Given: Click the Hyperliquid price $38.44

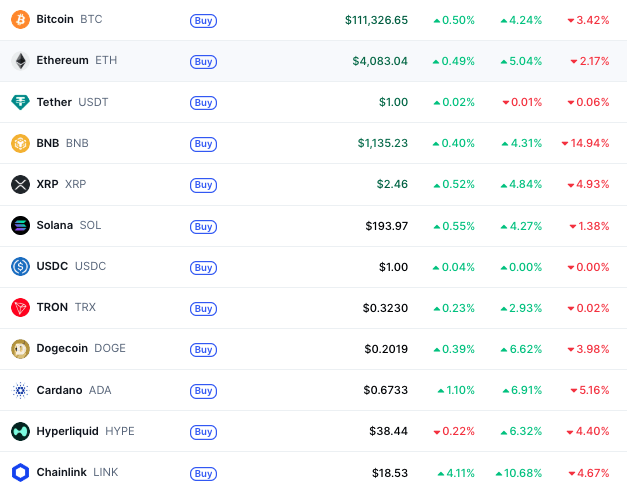Looking at the screenshot, I should click(x=388, y=431).
